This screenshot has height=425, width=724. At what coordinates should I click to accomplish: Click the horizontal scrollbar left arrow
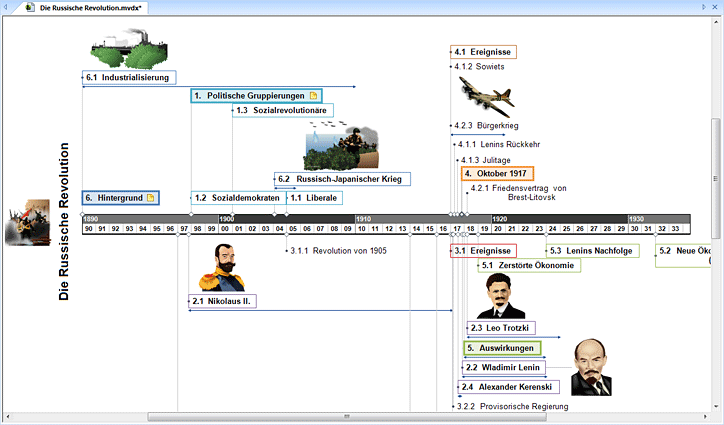(x=6, y=417)
